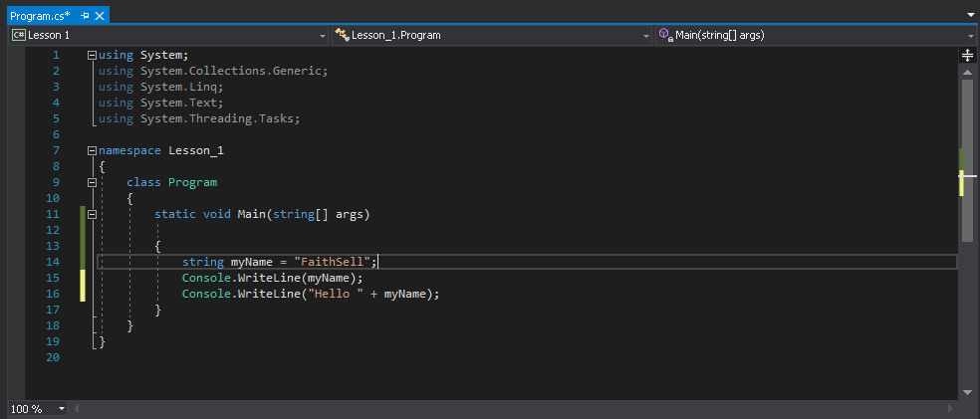Click the C# project icon beside Lesson 1
This screenshot has width=980, height=419.
[18, 35]
